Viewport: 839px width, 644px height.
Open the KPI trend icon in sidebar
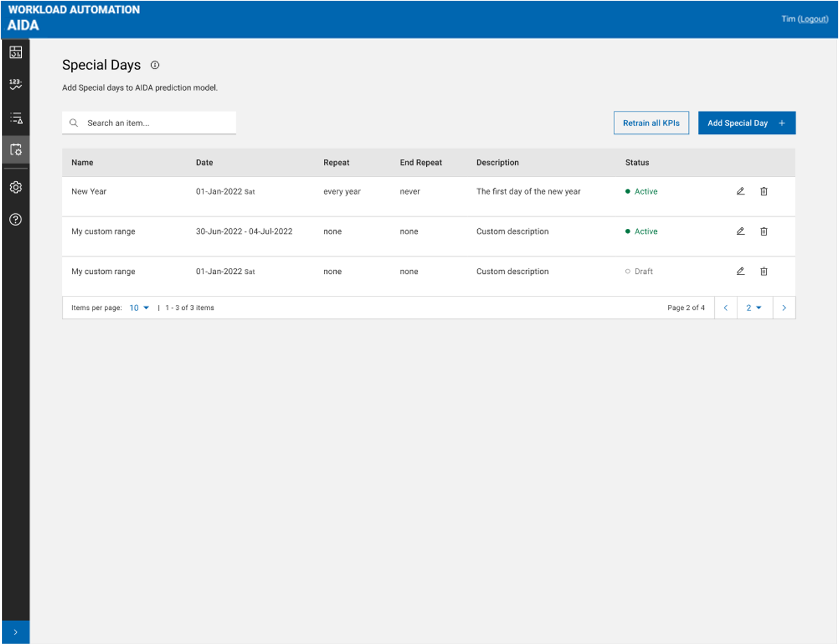click(x=16, y=84)
